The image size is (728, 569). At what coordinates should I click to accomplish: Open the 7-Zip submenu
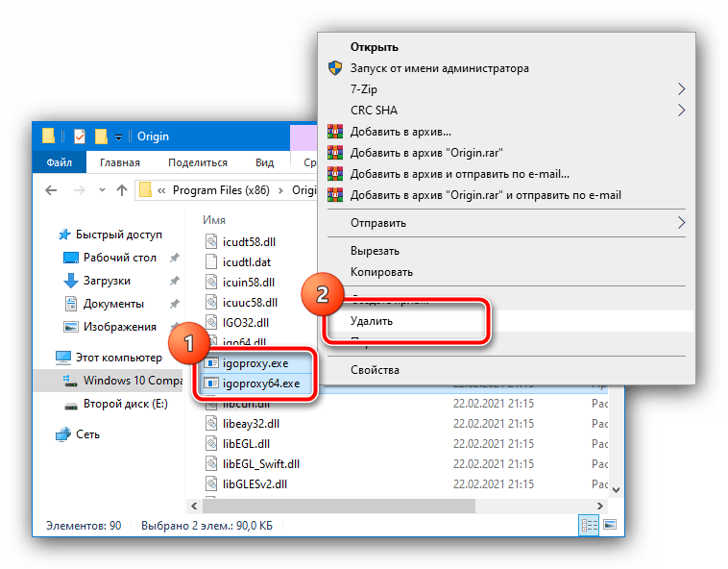(x=506, y=89)
